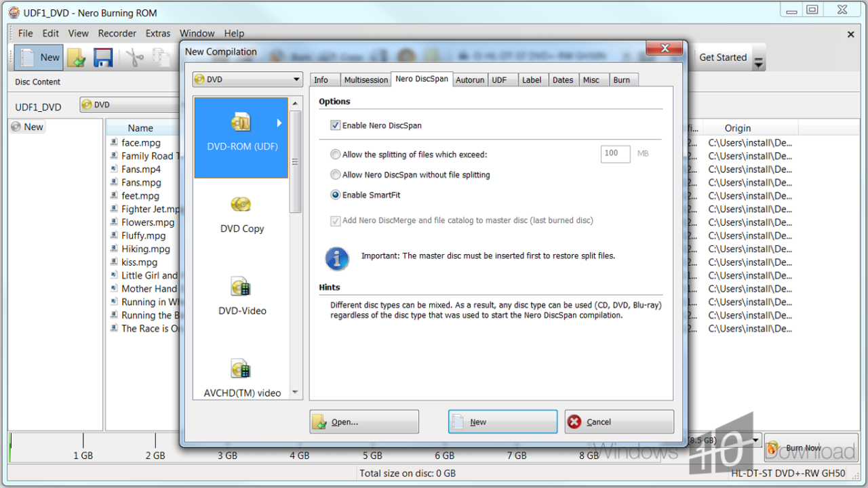
Task: Click the Cancel button in dialog
Action: 619,422
